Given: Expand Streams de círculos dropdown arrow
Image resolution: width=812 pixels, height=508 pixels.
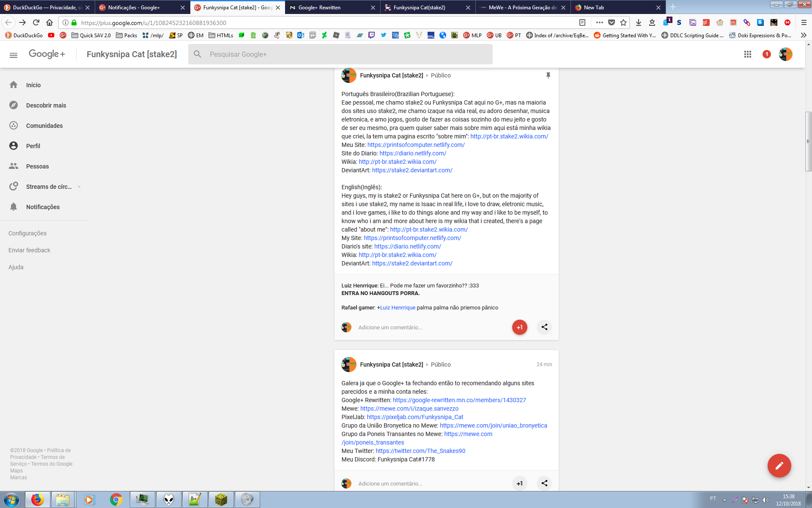Looking at the screenshot, I should (79, 187).
